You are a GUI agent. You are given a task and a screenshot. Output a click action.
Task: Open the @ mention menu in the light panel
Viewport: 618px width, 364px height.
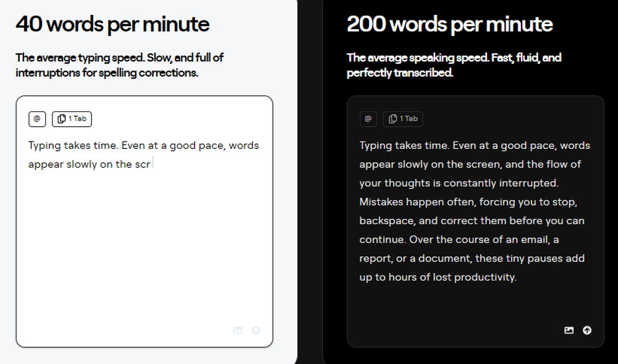37,119
